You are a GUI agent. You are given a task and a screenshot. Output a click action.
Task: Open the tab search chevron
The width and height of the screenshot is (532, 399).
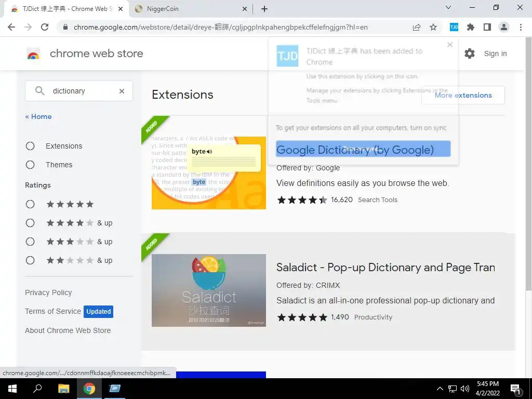448,7
